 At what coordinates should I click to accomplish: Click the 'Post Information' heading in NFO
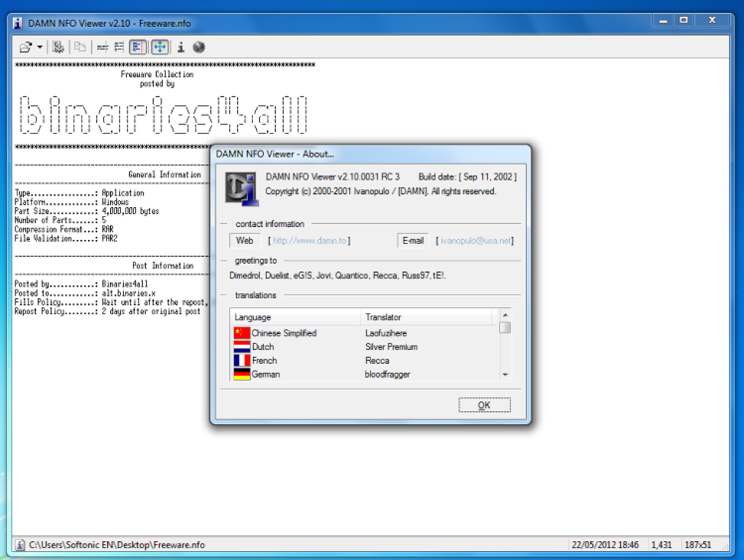click(163, 265)
